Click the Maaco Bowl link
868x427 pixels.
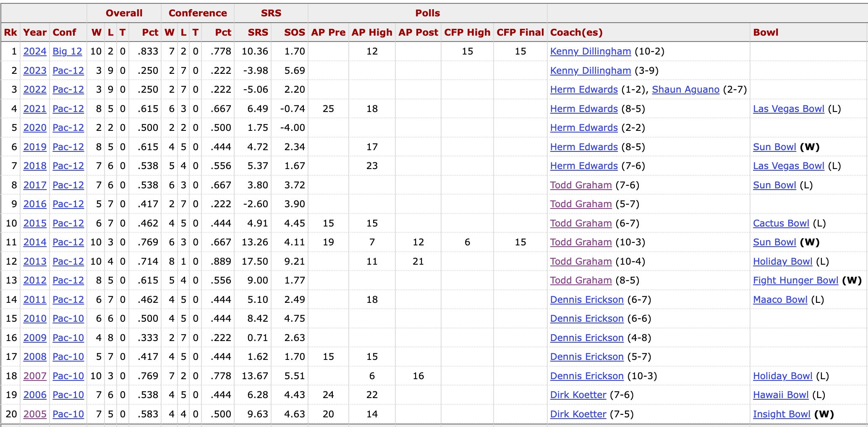(780, 299)
